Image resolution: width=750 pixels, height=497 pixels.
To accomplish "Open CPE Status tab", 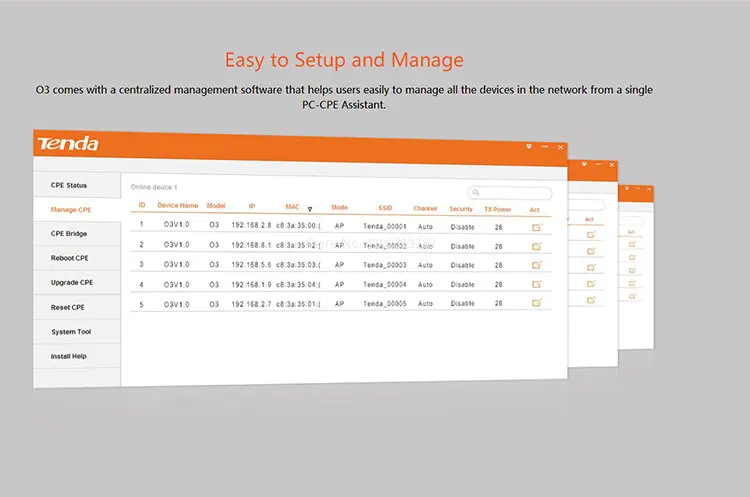I will (x=69, y=185).
